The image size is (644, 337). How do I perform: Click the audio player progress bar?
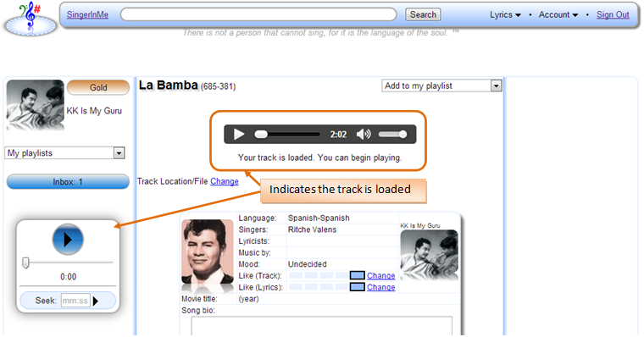coord(287,135)
